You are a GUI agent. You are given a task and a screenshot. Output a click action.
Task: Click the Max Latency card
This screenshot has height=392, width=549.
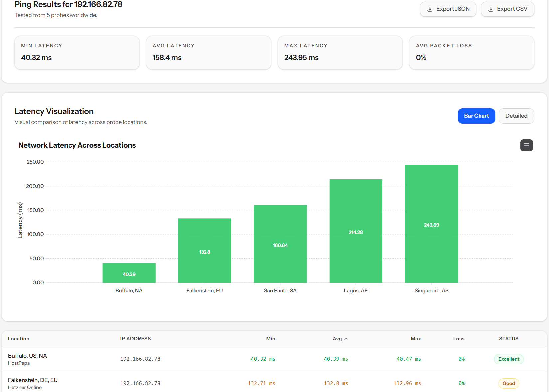[x=340, y=53]
